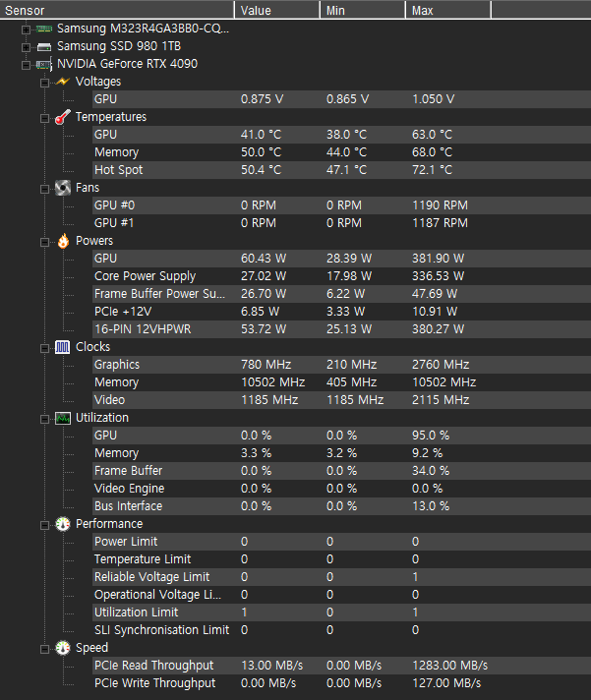Select the Utilization Limit row

[341, 612]
